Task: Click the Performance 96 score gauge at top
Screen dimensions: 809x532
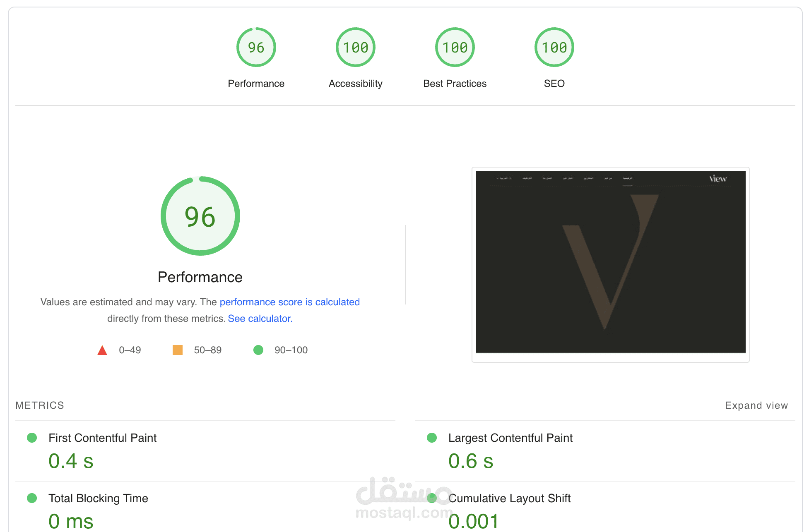Action: [256, 47]
